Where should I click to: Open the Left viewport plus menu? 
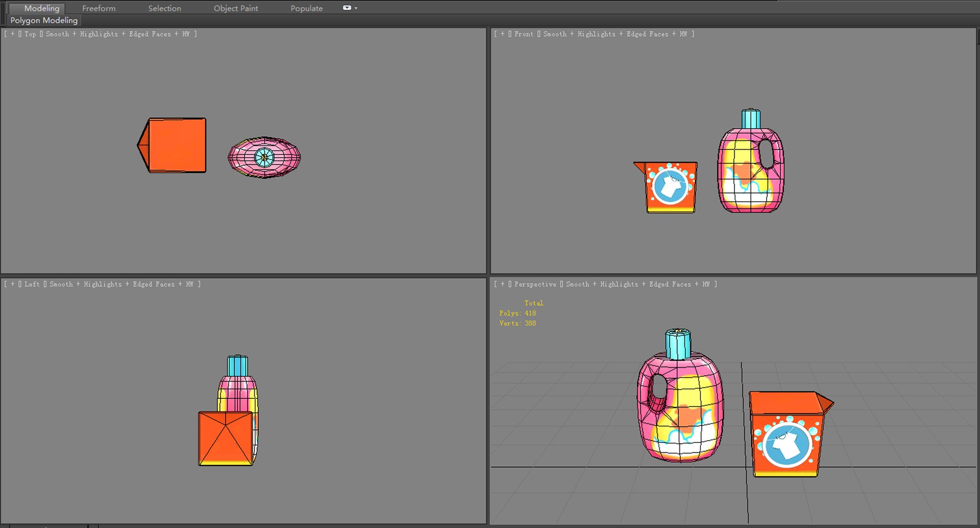pyautogui.click(x=12, y=284)
